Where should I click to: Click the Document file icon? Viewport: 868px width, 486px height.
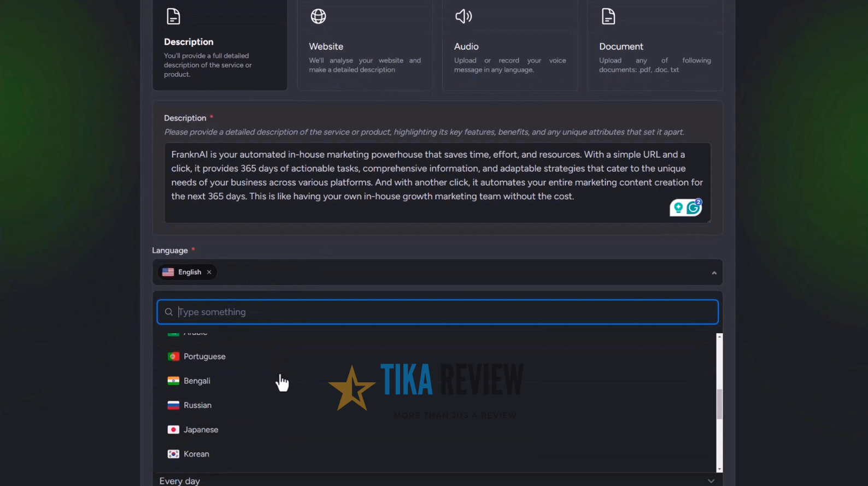click(608, 16)
